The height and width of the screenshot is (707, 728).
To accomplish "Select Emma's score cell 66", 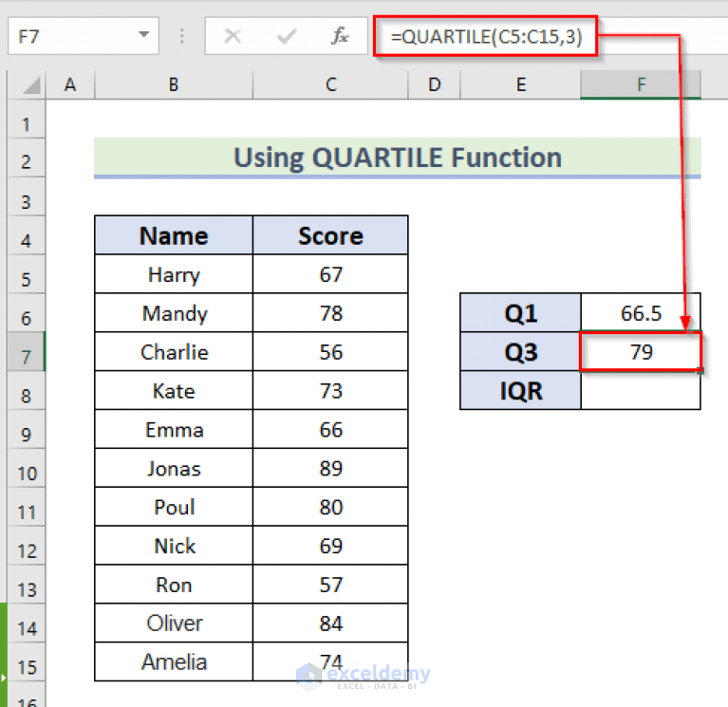I will click(330, 429).
